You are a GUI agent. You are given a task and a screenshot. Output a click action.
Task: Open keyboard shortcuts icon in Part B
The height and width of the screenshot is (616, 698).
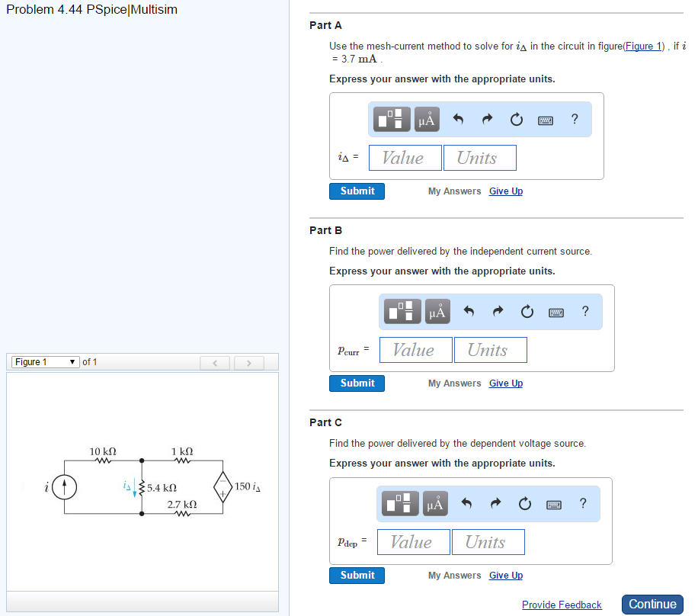click(x=556, y=311)
